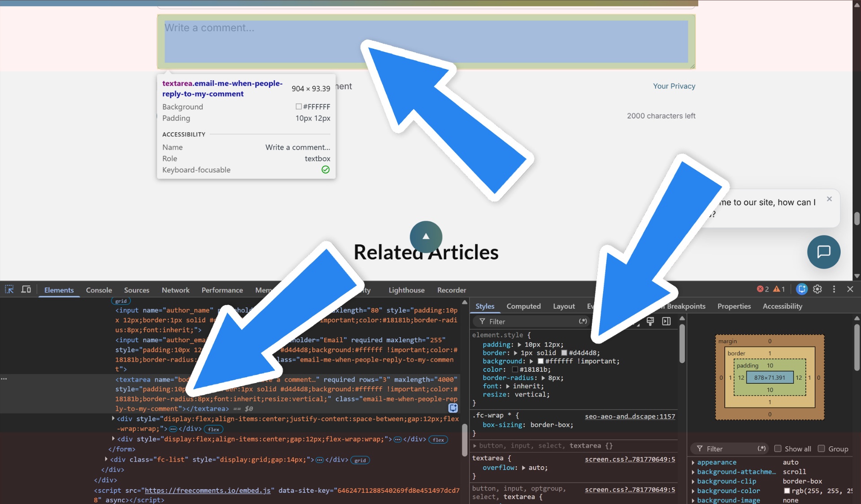Switch to the Computed styles tab
This screenshot has width=861, height=504.
pyautogui.click(x=523, y=306)
